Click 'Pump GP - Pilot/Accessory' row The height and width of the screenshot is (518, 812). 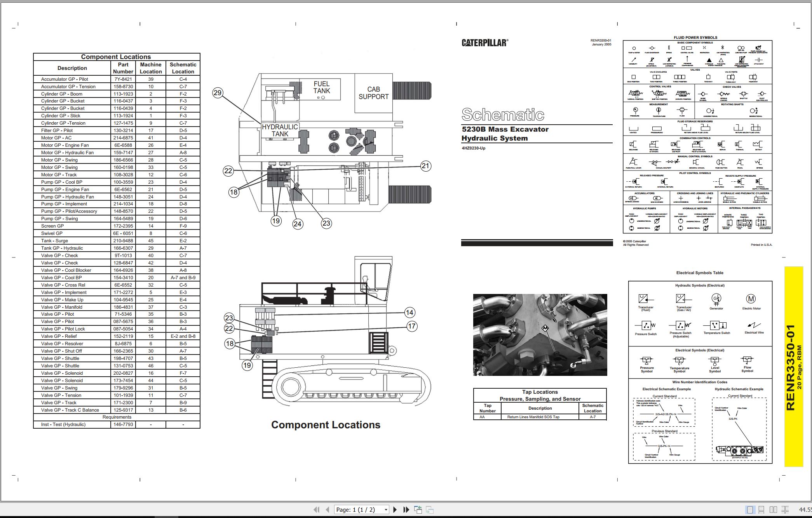(117, 211)
